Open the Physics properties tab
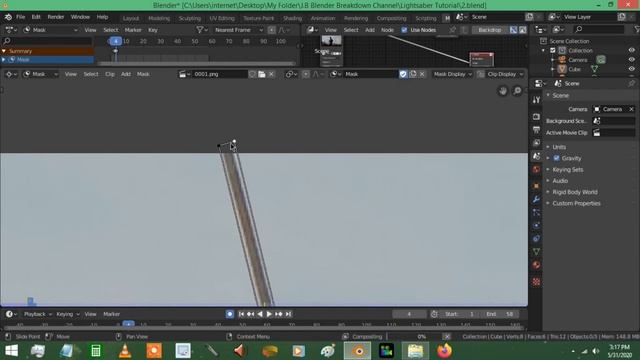 coord(536,225)
